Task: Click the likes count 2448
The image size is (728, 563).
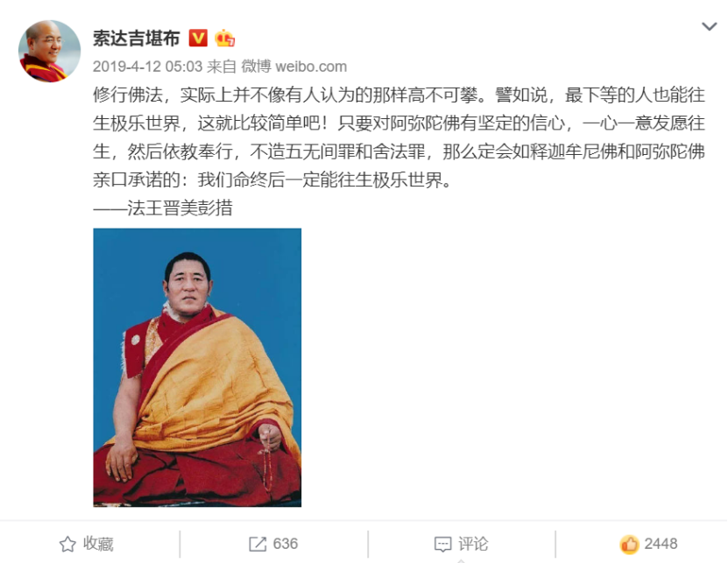Action: pos(661,544)
